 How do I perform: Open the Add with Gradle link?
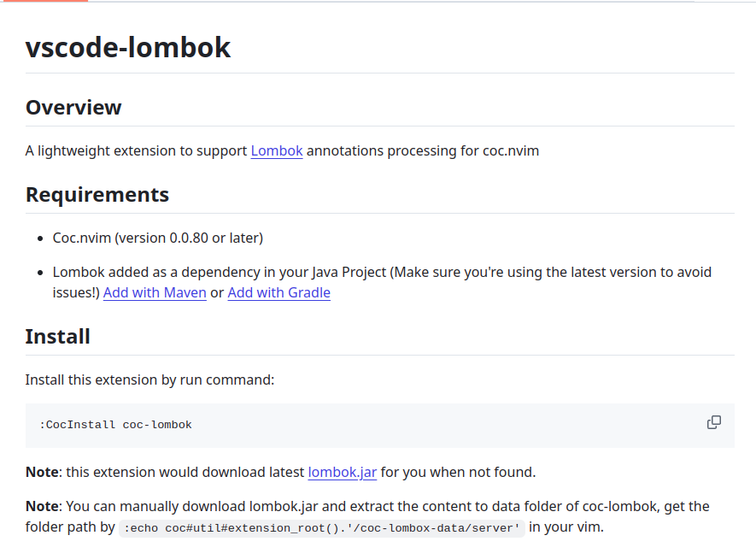pos(278,292)
